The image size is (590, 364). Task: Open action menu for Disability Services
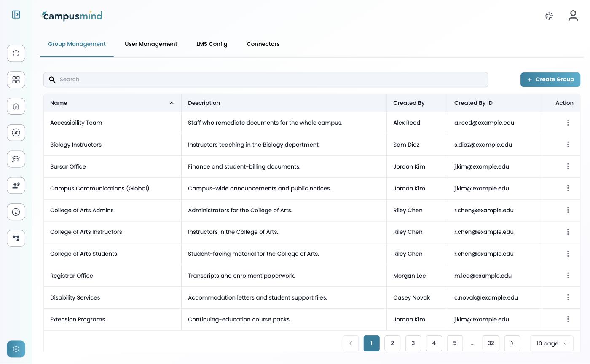pos(568,297)
